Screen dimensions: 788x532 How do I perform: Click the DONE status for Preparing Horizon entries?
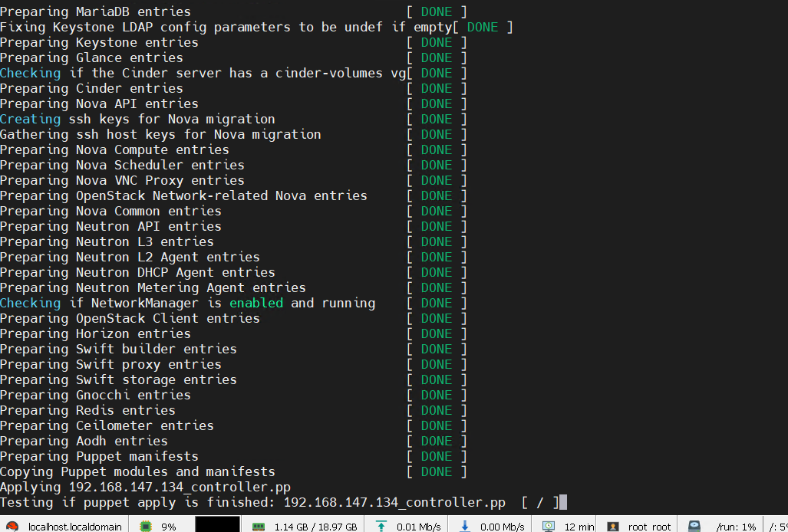click(436, 333)
